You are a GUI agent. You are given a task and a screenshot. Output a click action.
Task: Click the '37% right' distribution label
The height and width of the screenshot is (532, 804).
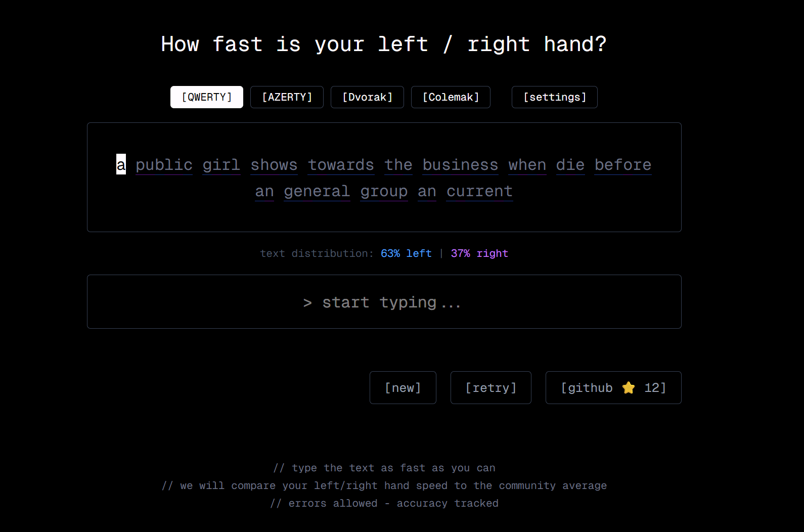coord(479,253)
